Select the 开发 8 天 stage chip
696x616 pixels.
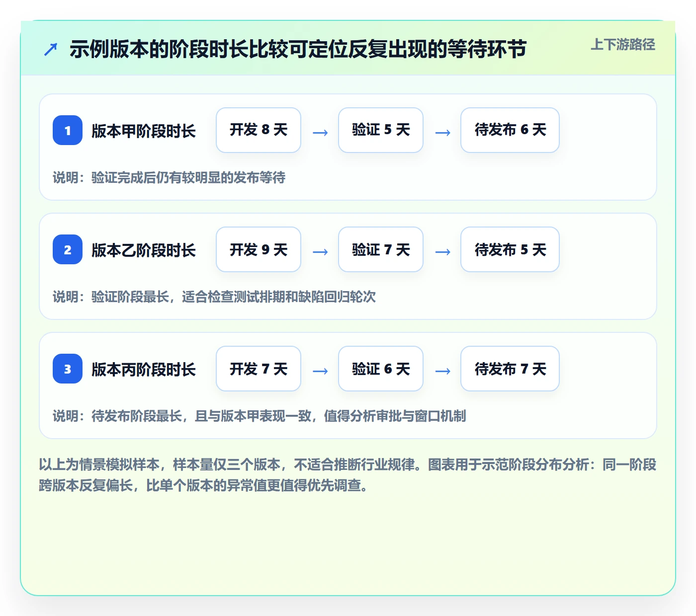point(259,130)
